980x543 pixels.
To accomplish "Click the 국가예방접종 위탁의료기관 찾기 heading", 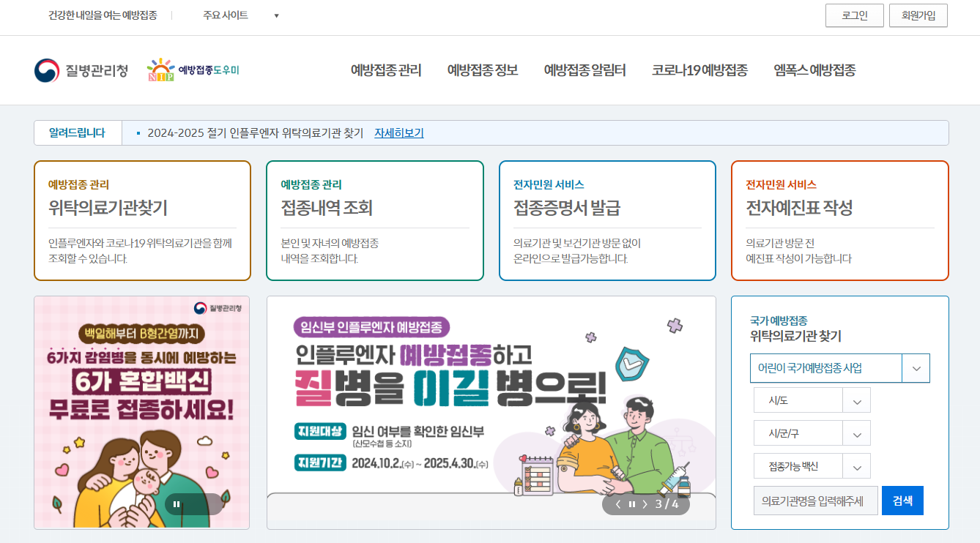I will coord(795,329).
